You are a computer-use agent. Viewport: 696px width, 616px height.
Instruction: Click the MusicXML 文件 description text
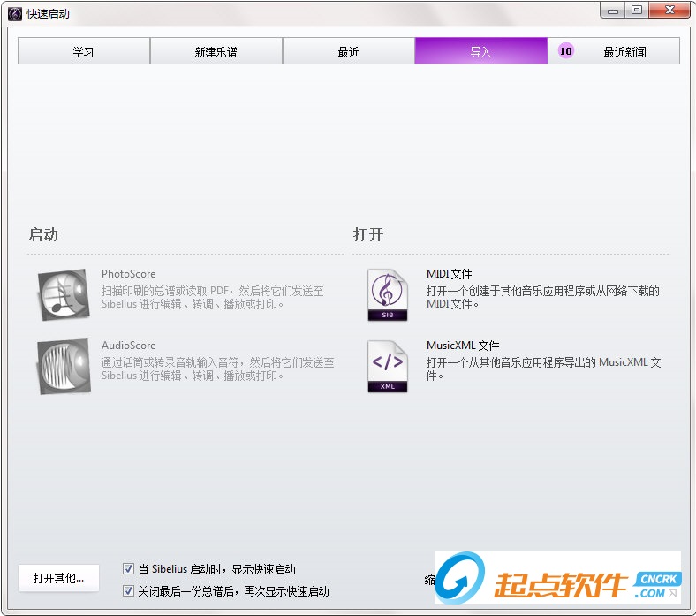tap(543, 369)
